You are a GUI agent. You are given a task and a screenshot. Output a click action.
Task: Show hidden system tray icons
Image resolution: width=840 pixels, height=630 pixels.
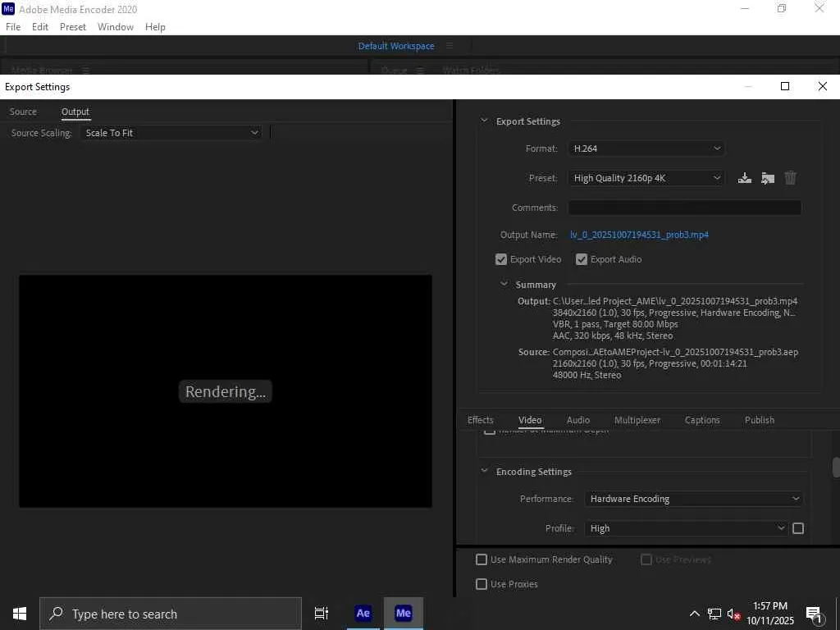(694, 614)
